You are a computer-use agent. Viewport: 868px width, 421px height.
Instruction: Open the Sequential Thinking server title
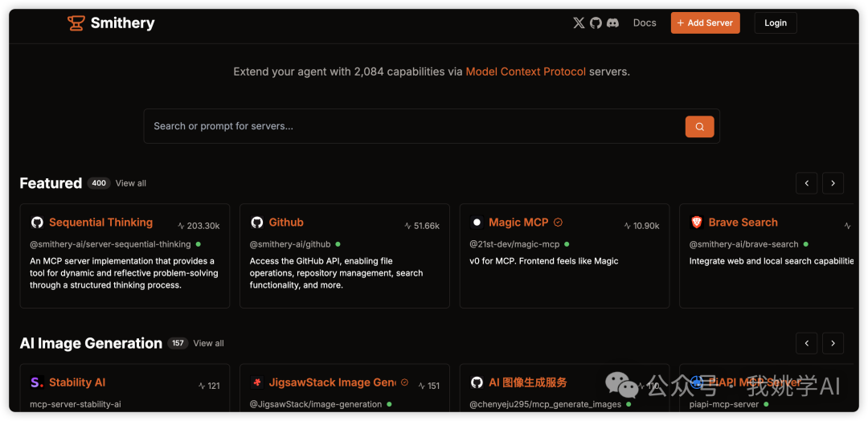point(100,223)
